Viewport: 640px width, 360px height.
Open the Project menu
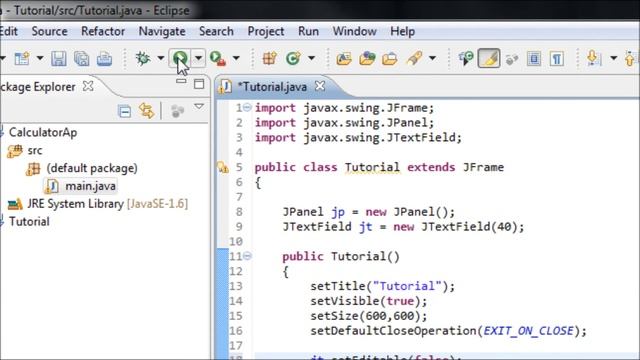coord(266,31)
